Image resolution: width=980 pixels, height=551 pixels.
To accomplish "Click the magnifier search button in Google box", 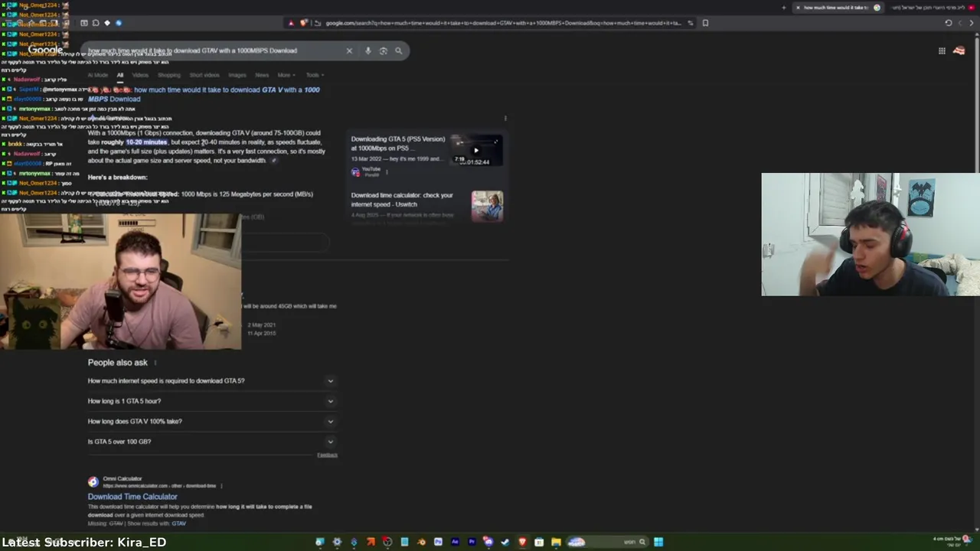I will pos(398,51).
